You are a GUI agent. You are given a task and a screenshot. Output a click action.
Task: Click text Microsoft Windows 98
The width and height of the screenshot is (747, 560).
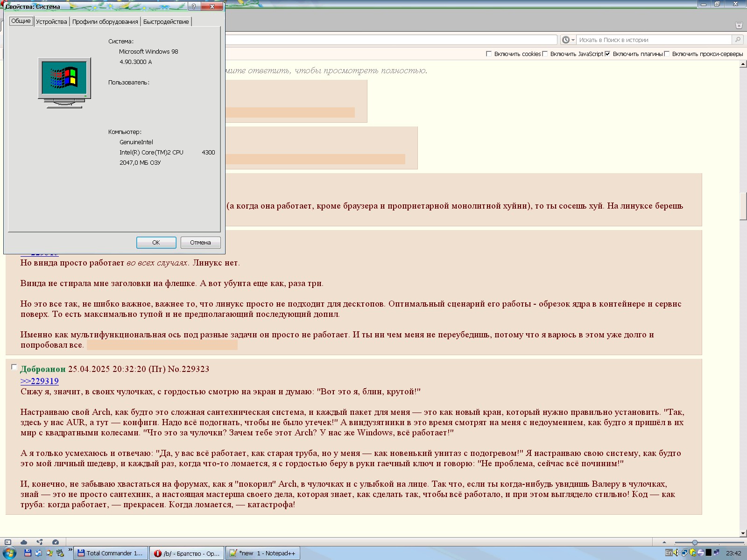coord(148,51)
